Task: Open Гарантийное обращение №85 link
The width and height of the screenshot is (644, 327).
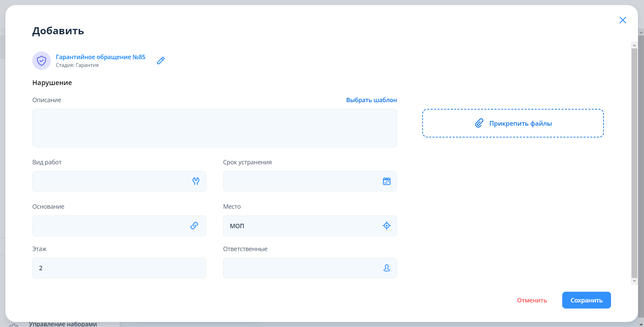Action: pyautogui.click(x=101, y=57)
